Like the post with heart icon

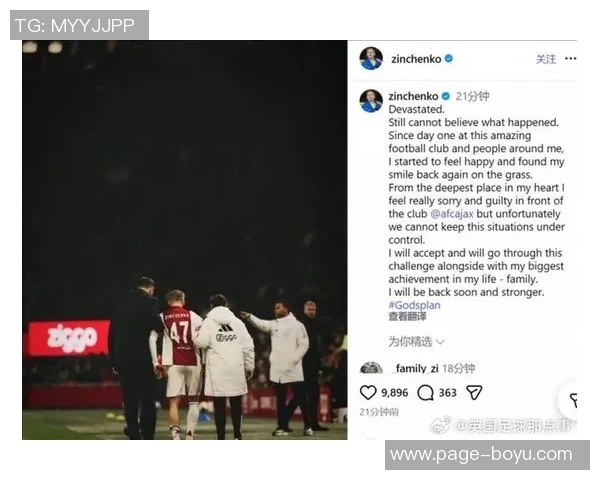coord(368,392)
